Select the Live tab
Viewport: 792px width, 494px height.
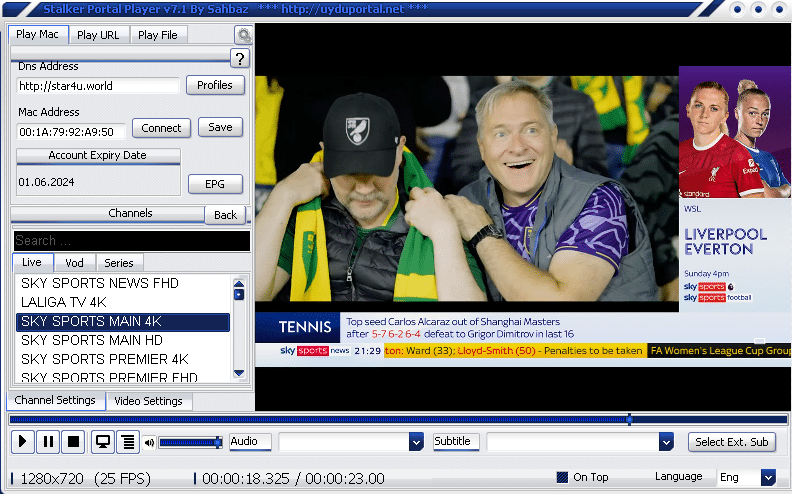(32, 262)
